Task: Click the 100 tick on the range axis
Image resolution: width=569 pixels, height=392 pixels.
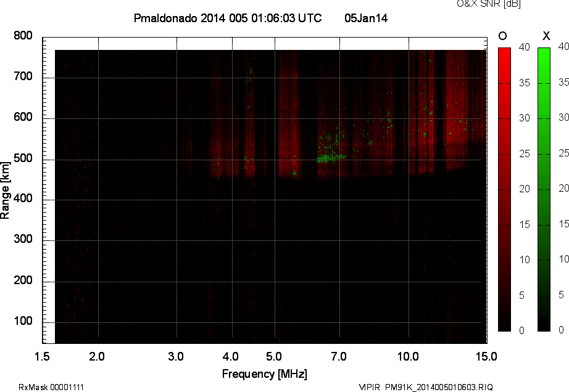Action: (23, 322)
